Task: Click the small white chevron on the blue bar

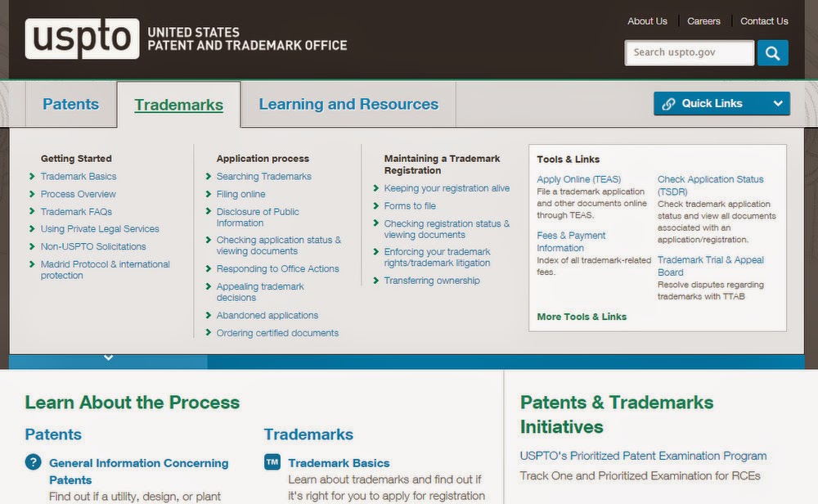Action: click(109, 358)
